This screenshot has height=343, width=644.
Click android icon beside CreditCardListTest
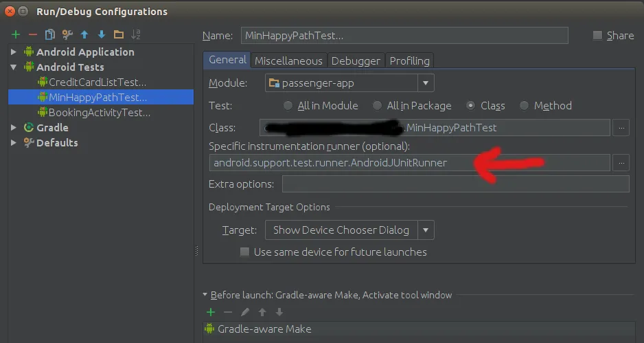click(43, 82)
